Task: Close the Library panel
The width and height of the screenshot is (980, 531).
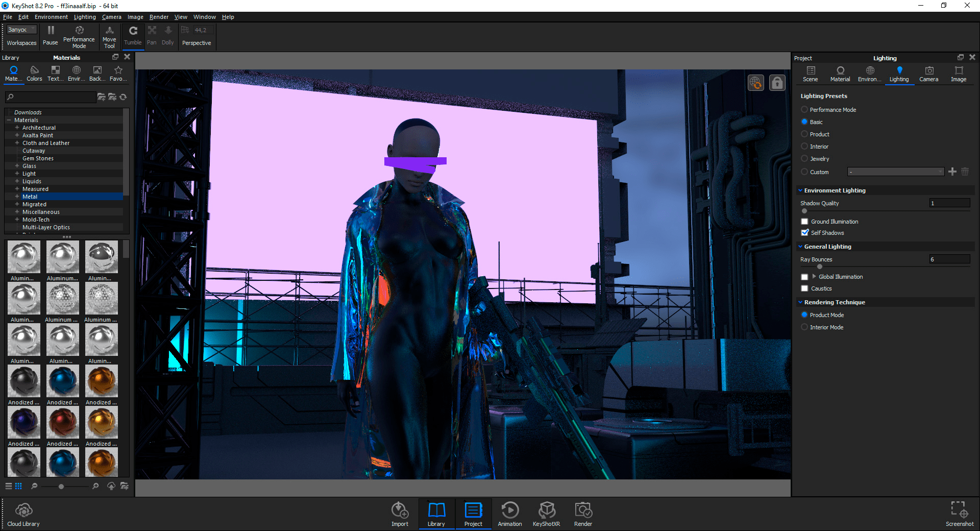Action: pyautogui.click(x=127, y=57)
